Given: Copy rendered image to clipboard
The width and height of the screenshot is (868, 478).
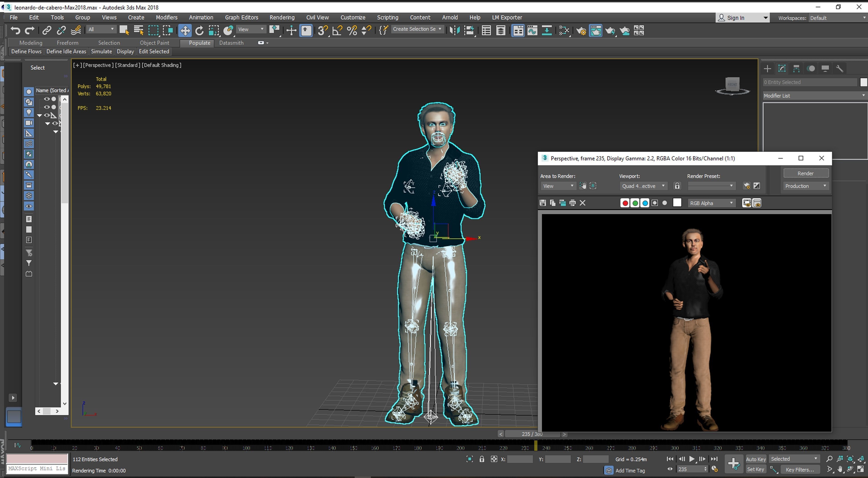Looking at the screenshot, I should (x=553, y=203).
